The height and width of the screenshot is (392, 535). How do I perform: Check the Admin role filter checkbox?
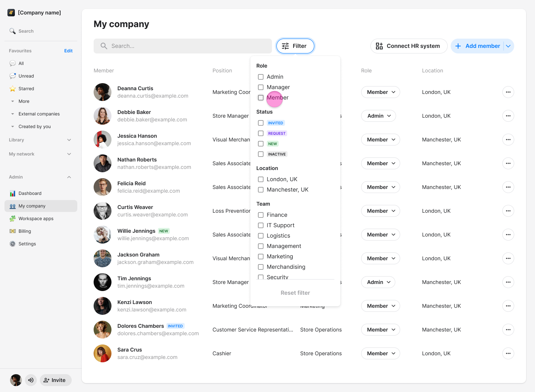pyautogui.click(x=261, y=77)
